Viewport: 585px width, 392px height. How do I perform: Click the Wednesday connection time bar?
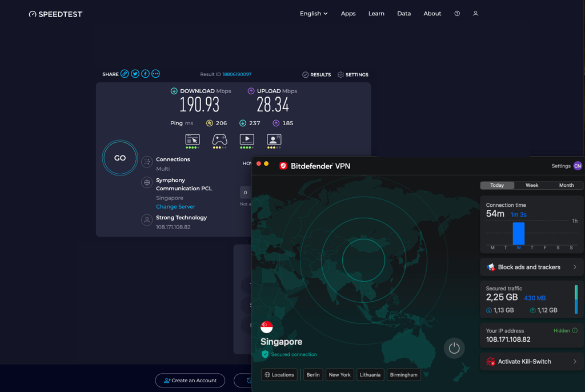click(519, 233)
